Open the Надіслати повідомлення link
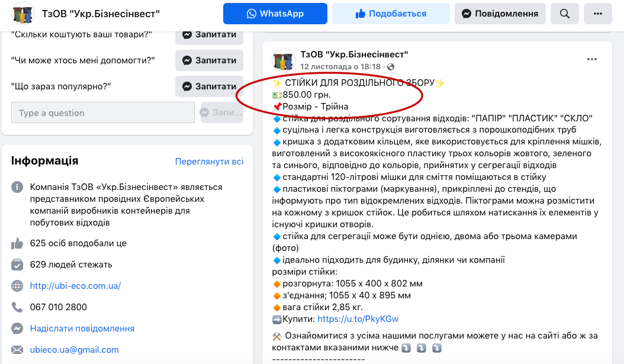 (x=82, y=328)
